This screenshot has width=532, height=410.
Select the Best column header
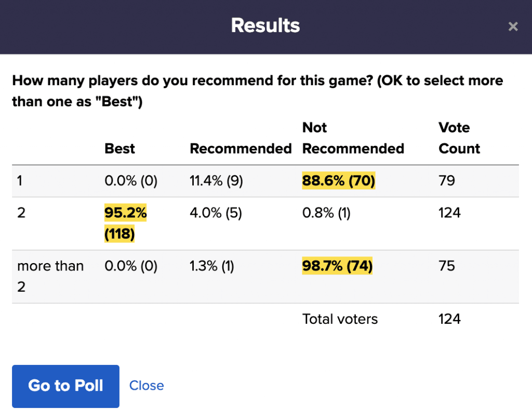point(119,148)
